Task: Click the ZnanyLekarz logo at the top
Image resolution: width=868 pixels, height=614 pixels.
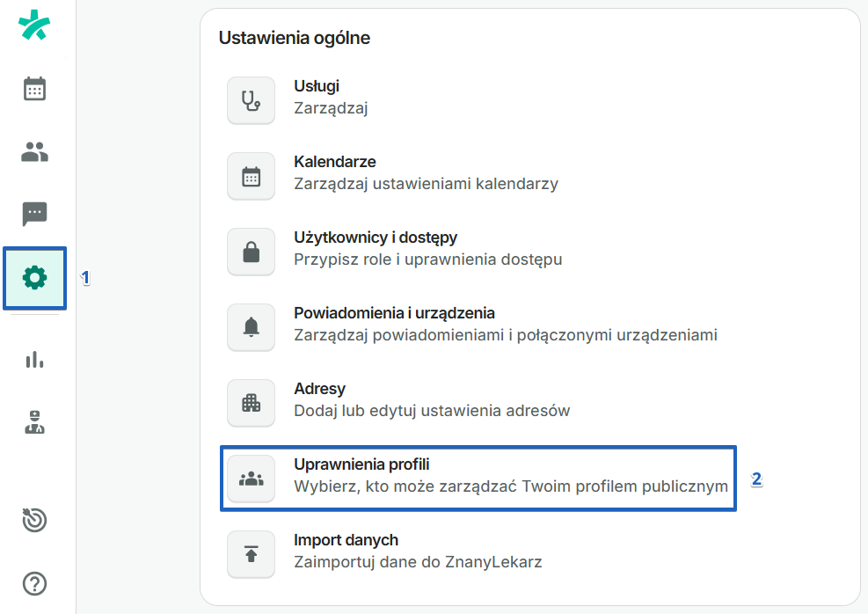Action: pos(34,26)
